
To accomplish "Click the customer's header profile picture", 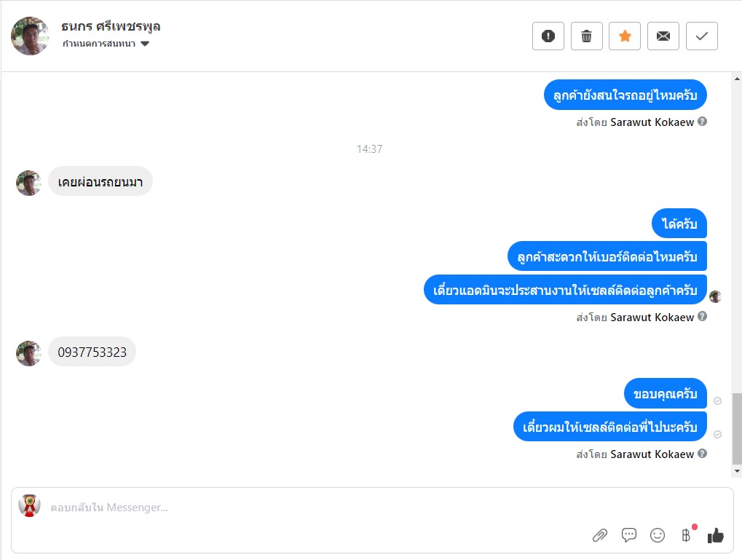I will click(x=30, y=36).
